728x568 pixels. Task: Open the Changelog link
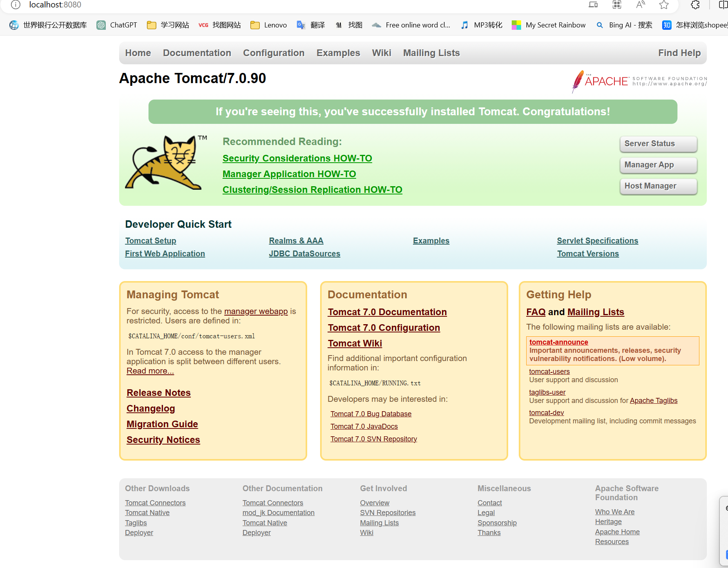coord(151,408)
